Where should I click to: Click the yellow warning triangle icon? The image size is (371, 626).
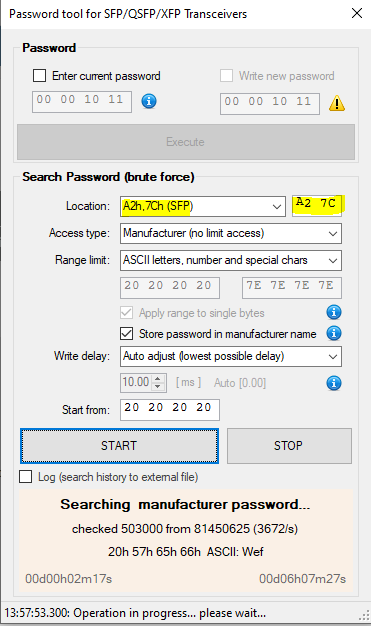coord(337,103)
